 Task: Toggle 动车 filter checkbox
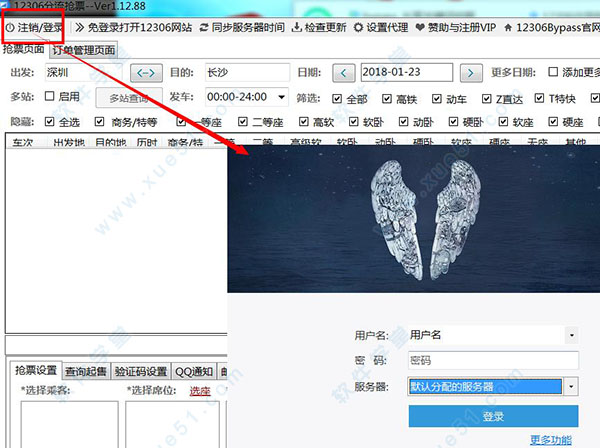(x=437, y=99)
